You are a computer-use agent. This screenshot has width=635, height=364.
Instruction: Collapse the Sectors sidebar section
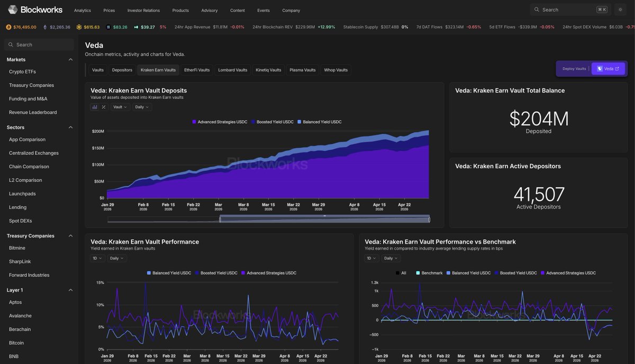[71, 127]
